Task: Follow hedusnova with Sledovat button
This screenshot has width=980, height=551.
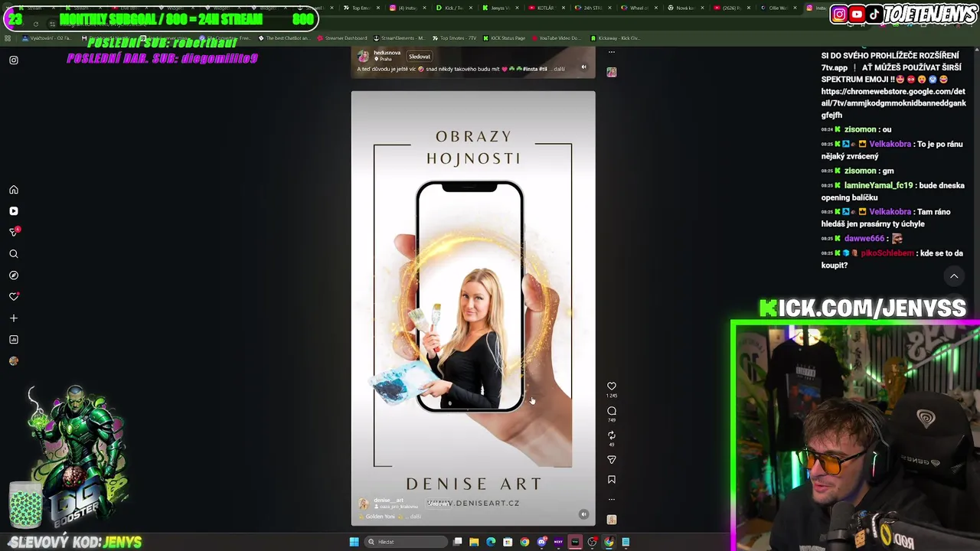Action: click(420, 57)
